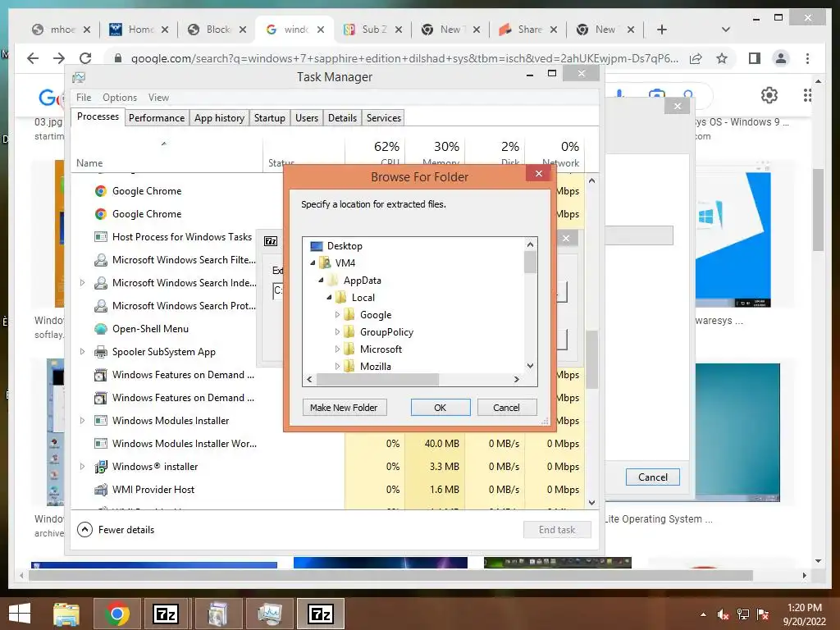Viewport: 840px width, 630px height.
Task: Click Fewer details toggle in Task Manager
Action: 116,530
